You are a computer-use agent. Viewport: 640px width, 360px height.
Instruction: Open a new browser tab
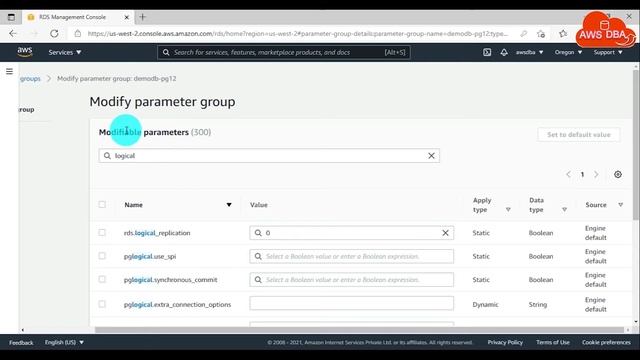[142, 17]
